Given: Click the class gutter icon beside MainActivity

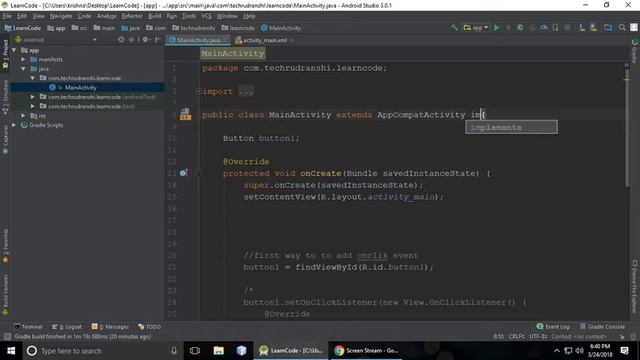Looking at the screenshot, I should [x=185, y=114].
